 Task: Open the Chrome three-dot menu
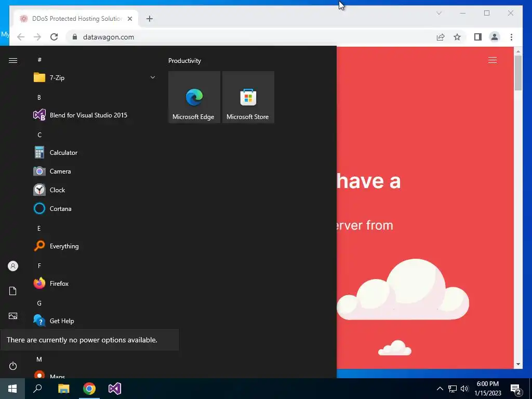point(511,37)
